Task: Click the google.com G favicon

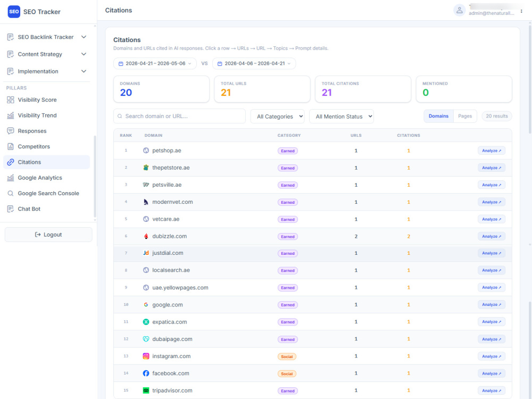Action: [x=146, y=305]
